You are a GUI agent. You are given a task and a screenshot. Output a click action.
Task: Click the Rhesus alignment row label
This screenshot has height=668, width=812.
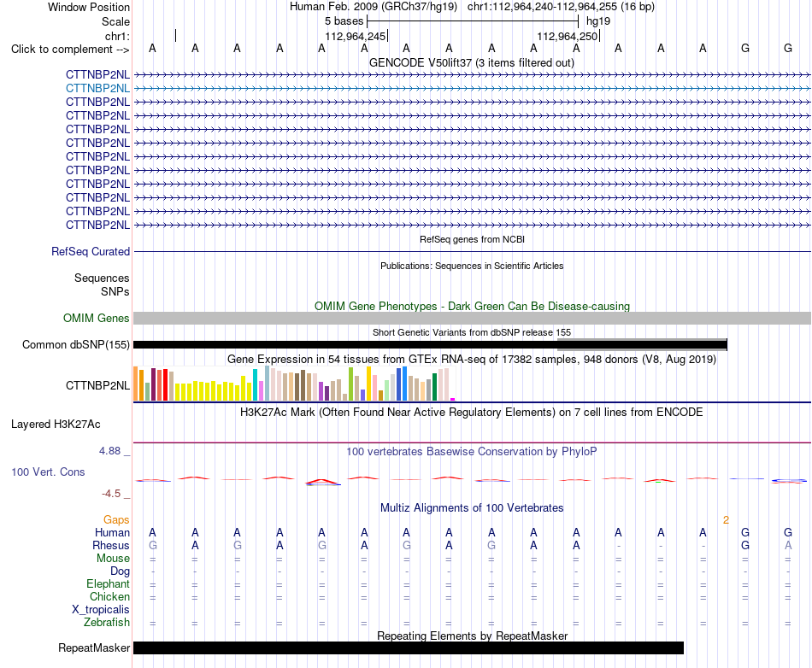(x=111, y=545)
